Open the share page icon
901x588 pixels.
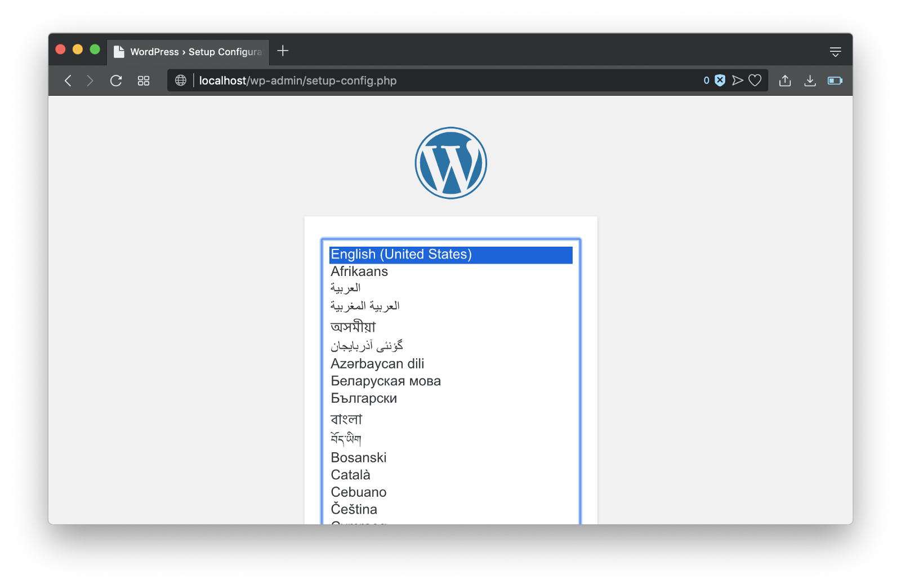(785, 81)
